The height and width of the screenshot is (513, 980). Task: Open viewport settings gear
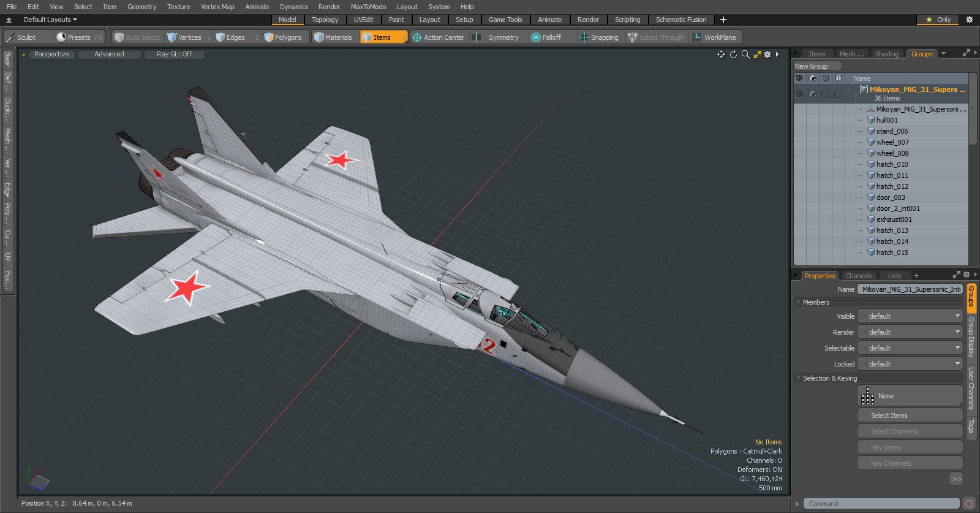tap(767, 55)
